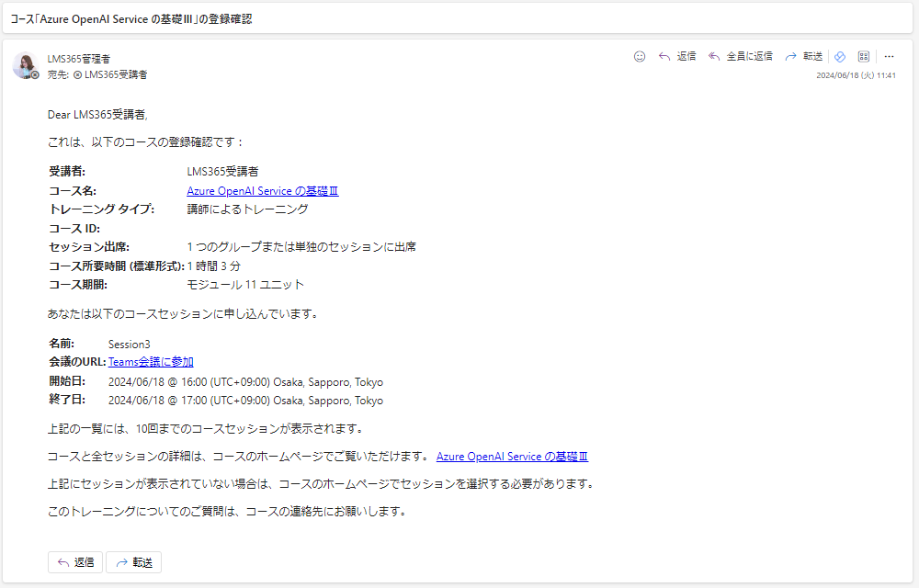Click the 返信 button below the message
919x588 pixels.
pyautogui.click(x=75, y=562)
